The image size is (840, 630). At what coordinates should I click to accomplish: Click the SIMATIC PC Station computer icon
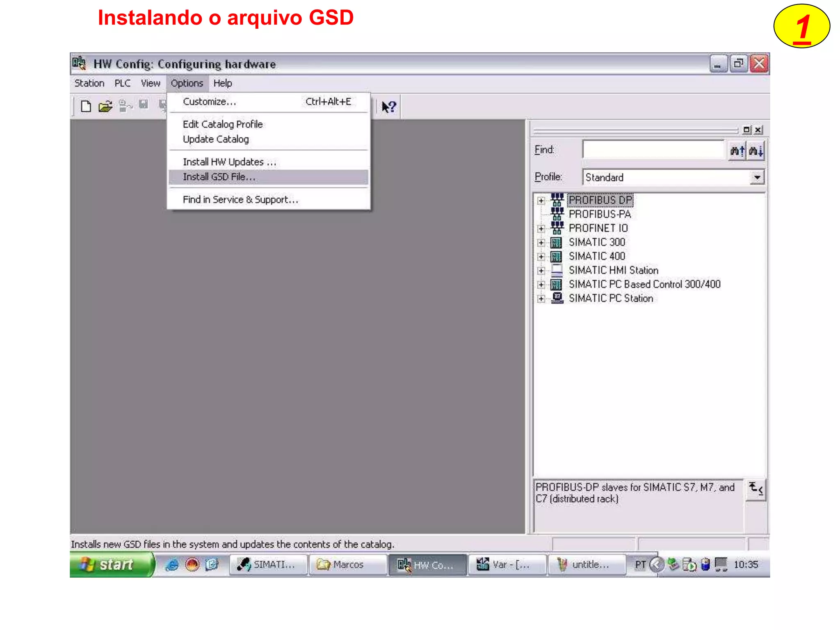(557, 298)
